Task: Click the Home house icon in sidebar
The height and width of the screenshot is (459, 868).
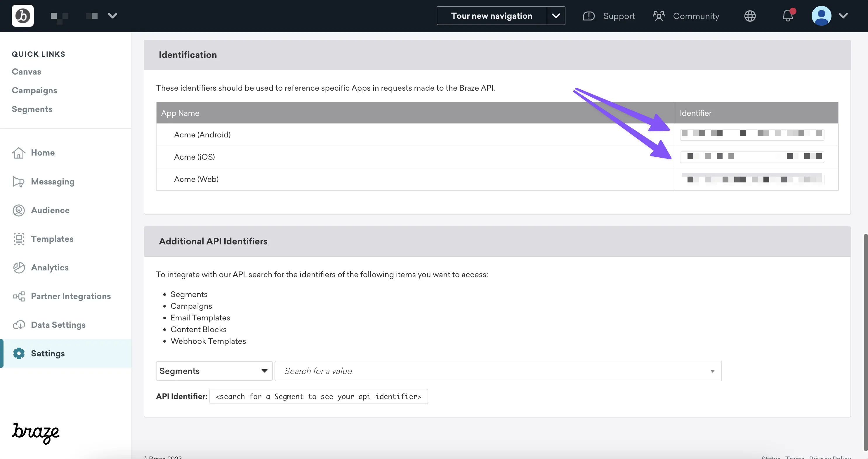Action: (18, 153)
